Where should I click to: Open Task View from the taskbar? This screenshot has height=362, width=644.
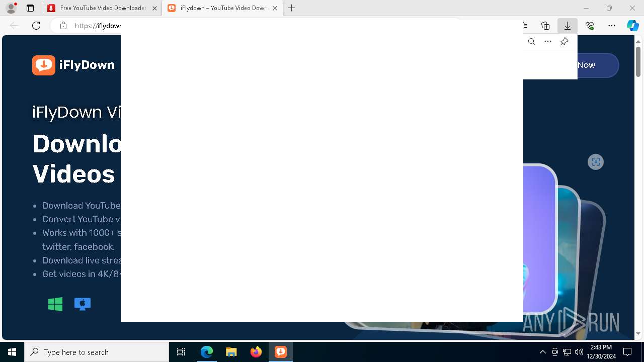[x=181, y=352]
